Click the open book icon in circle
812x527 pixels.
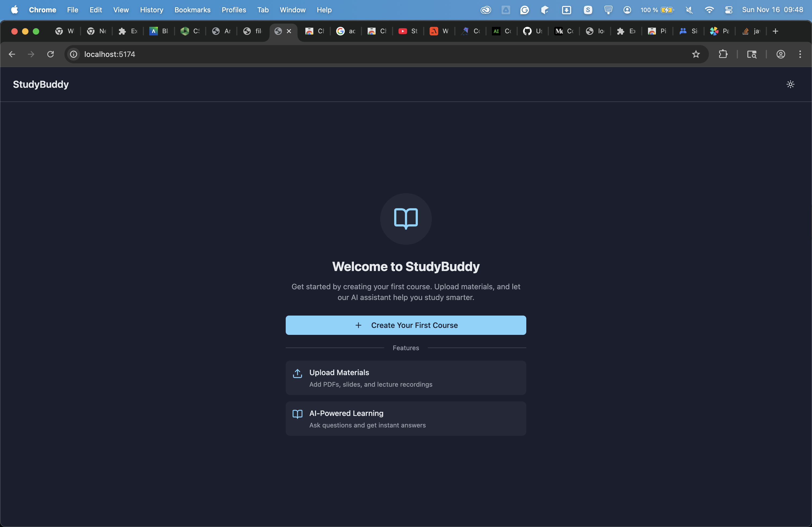pos(406,218)
